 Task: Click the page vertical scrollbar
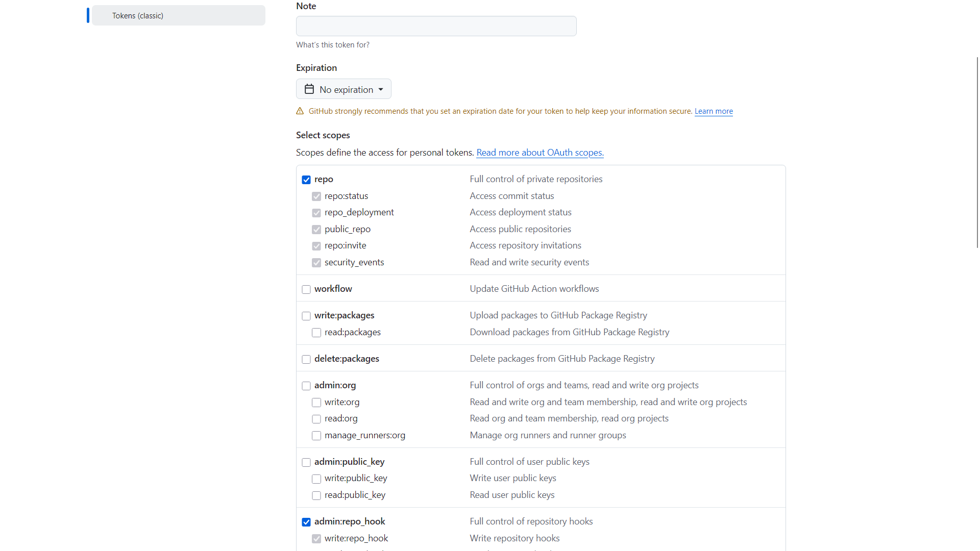(x=977, y=153)
